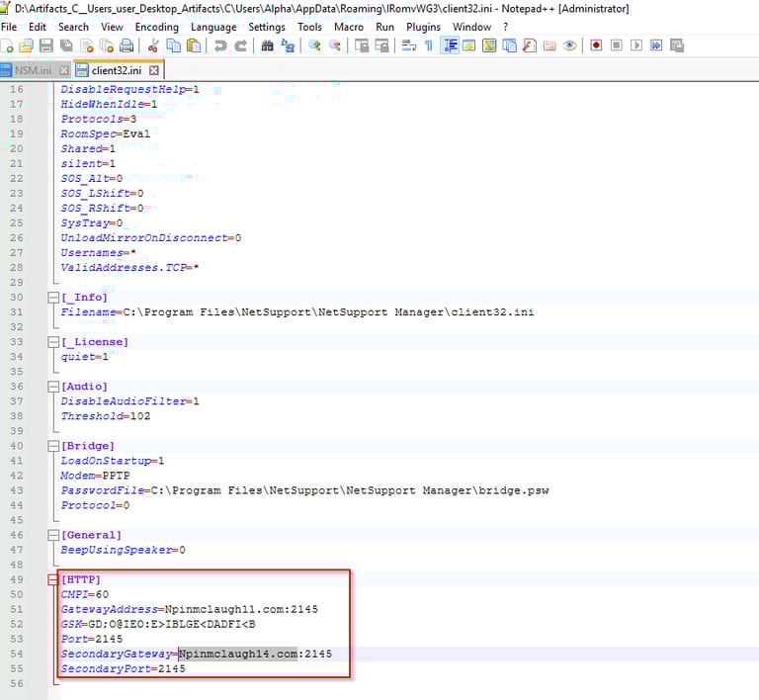
Task: Open the View menu
Action: (x=112, y=27)
